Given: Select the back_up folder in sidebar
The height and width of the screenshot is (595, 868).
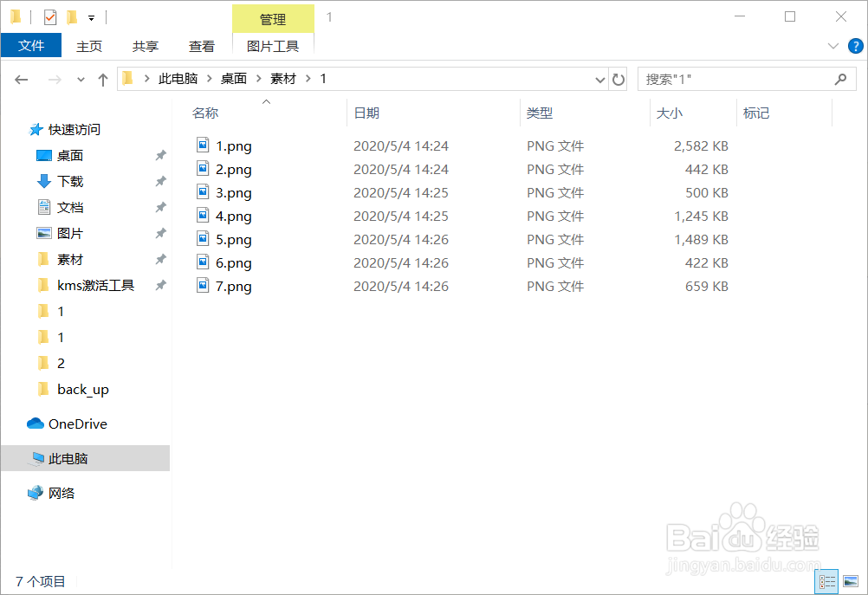Looking at the screenshot, I should pos(82,389).
